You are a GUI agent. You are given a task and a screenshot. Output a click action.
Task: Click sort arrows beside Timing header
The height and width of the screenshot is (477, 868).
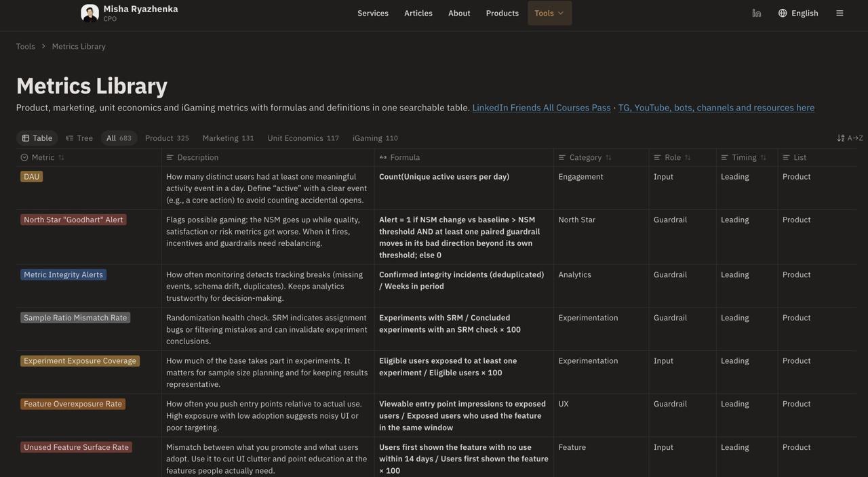pos(763,158)
